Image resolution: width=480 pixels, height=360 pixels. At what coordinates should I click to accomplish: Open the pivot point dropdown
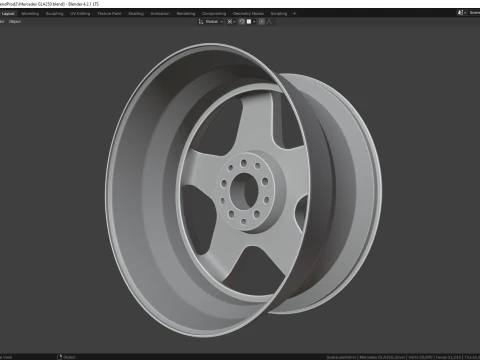(231, 22)
